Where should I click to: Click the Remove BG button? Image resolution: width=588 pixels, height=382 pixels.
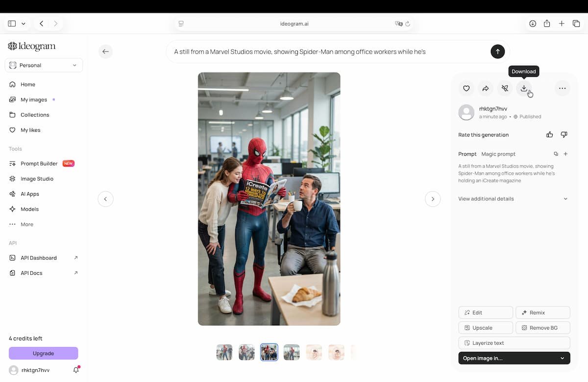543,328
